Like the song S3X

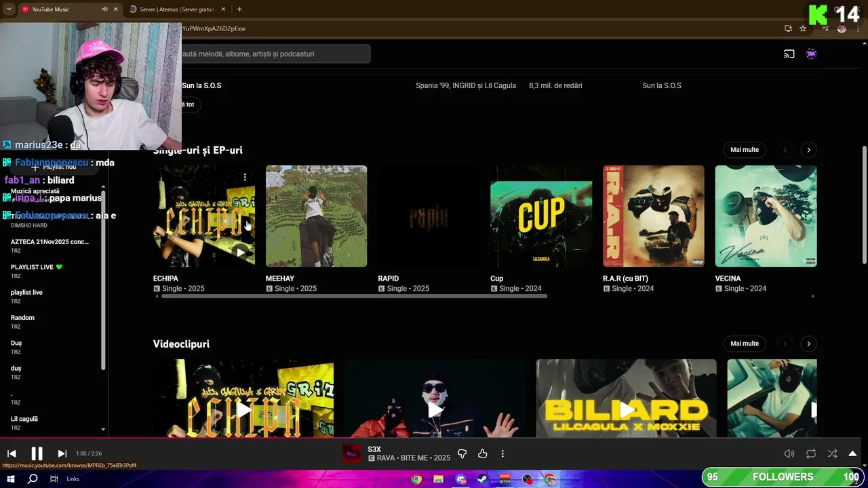(482, 453)
